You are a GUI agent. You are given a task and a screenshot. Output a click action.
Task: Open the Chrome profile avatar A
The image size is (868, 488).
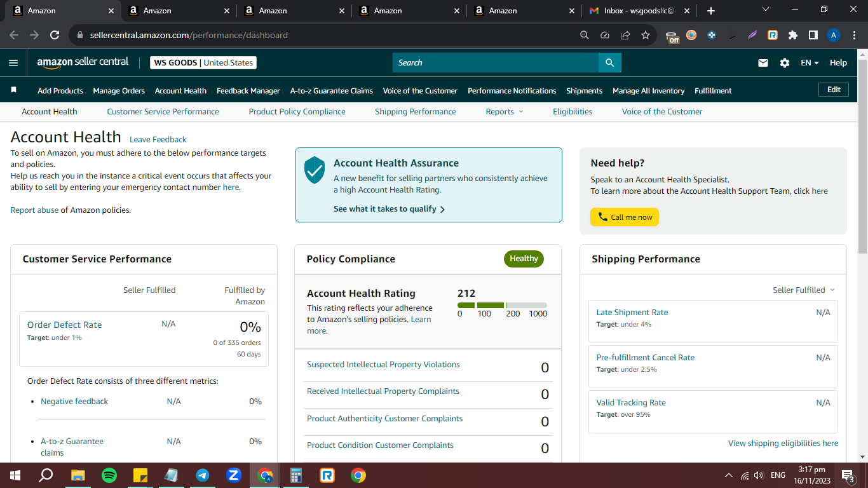(834, 36)
